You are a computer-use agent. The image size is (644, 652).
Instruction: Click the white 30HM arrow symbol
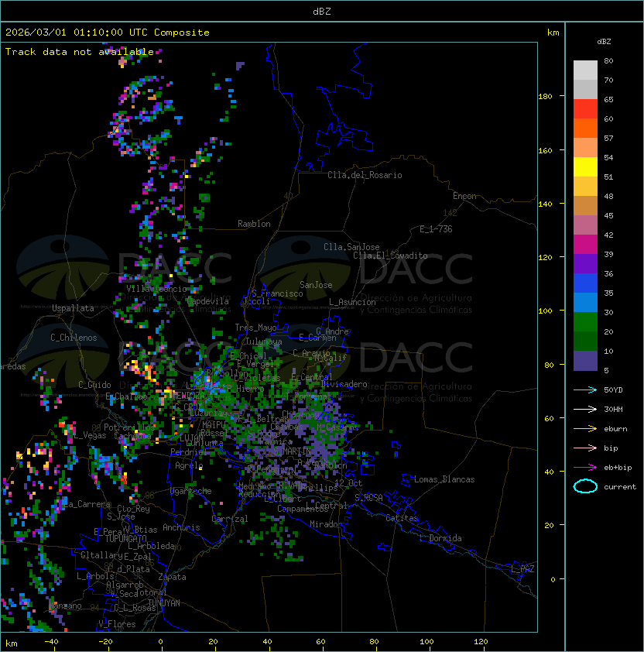[585, 409]
